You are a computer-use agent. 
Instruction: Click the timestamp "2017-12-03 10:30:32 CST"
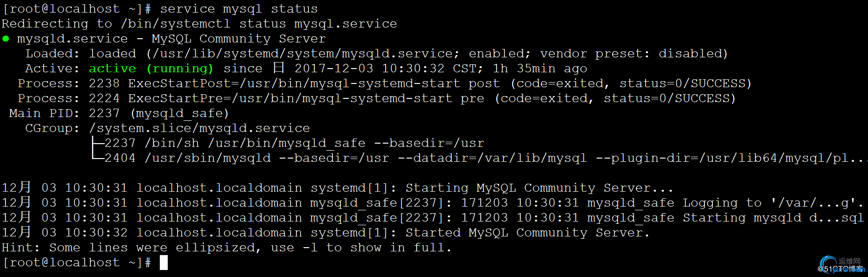point(386,69)
